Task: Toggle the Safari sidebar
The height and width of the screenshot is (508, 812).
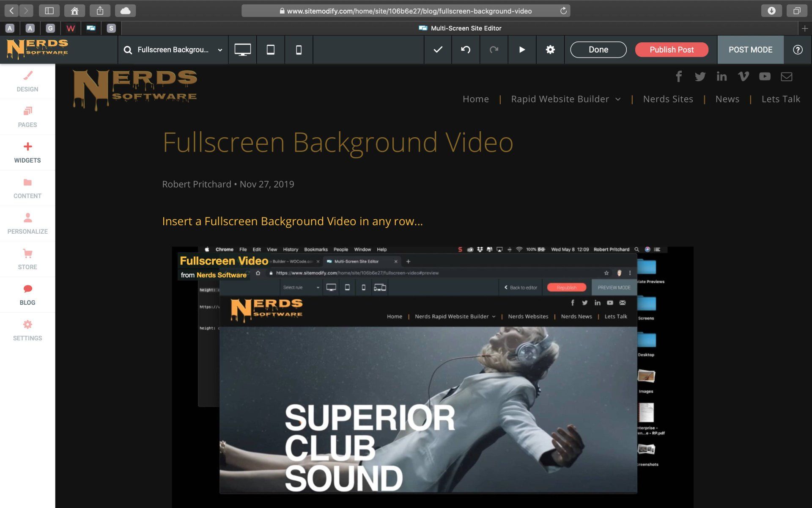Action: [x=49, y=11]
